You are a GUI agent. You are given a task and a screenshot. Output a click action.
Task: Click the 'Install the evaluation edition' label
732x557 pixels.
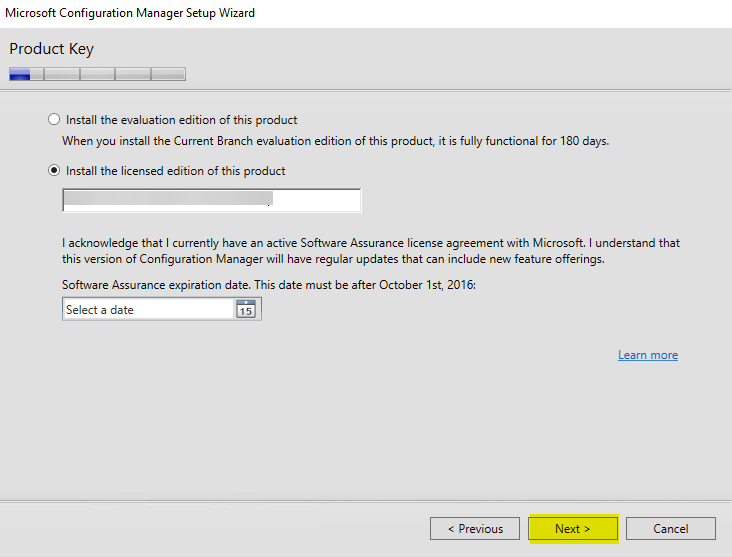pos(181,120)
